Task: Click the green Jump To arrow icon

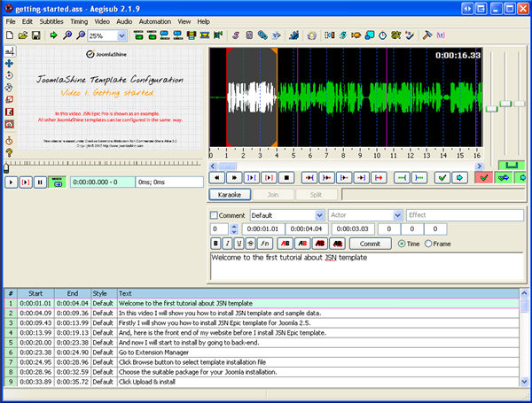Action: tap(53, 35)
